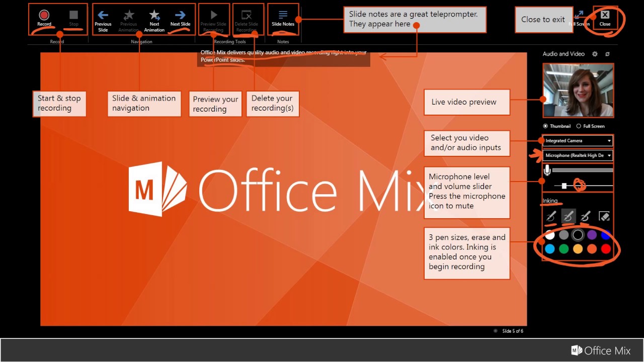
Task: Select the thin pen size
Action: (x=551, y=216)
